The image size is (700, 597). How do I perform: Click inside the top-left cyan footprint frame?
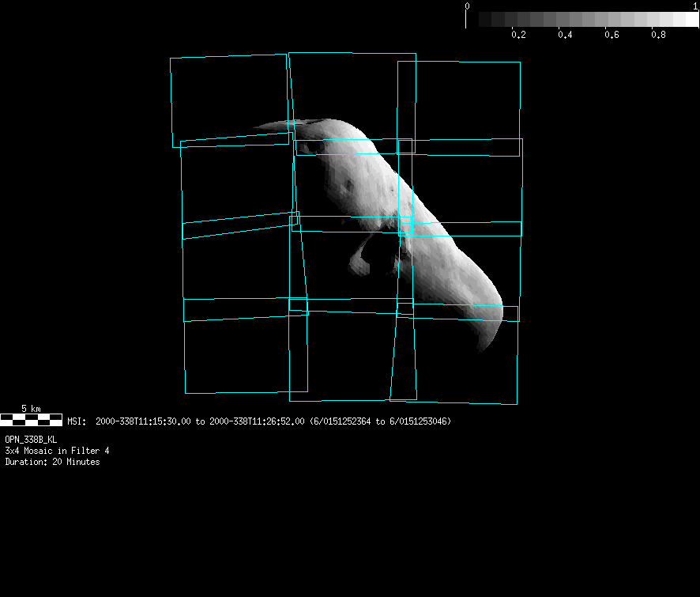click(x=229, y=99)
